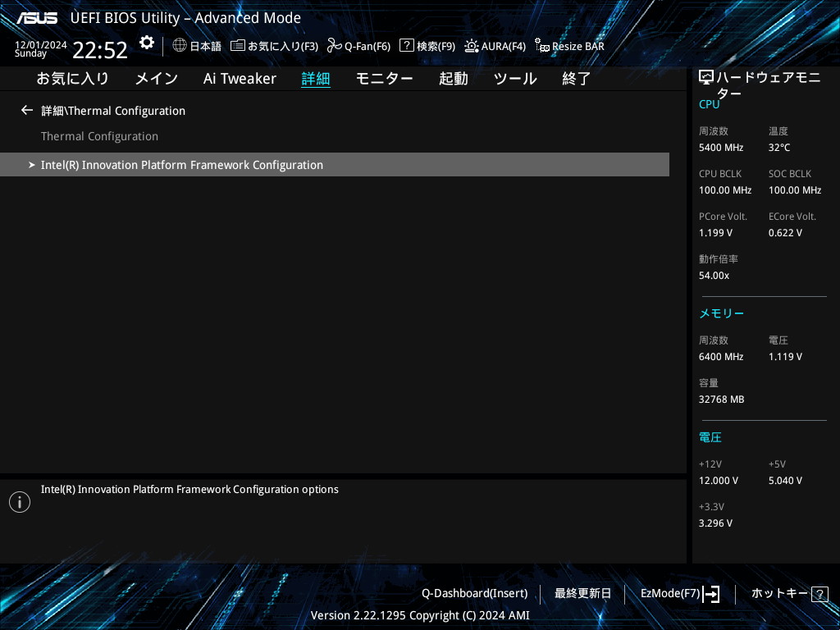This screenshot has width=840, height=630.
Task: Click the 32768 MB capacity value
Action: (x=722, y=399)
